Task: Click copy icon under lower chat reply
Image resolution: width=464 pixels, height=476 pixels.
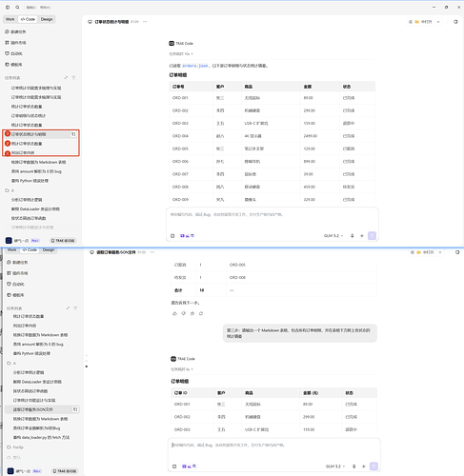Action: pos(192,313)
